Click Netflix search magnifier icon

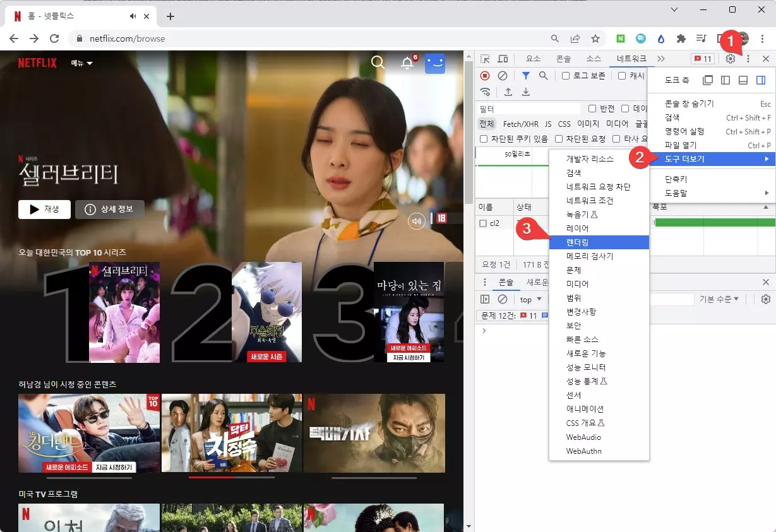tap(378, 62)
